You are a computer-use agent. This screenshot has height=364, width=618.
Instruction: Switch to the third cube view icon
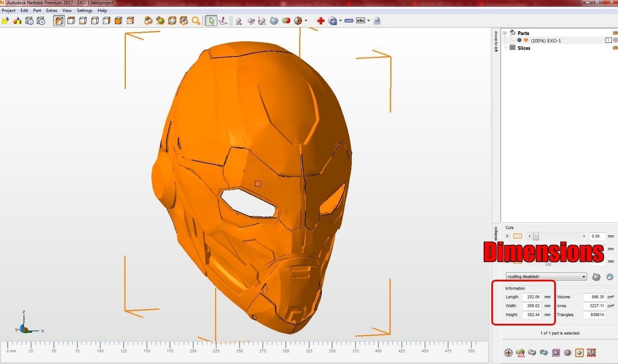tap(83, 21)
